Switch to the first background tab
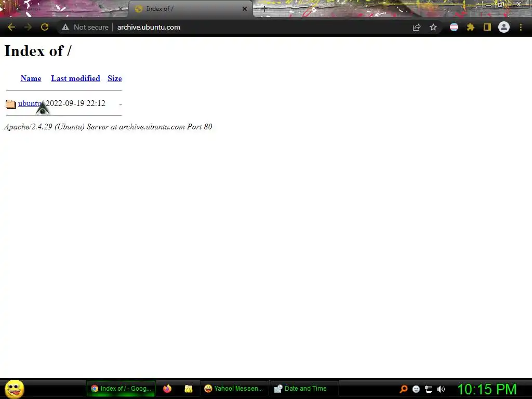 (x=63, y=9)
